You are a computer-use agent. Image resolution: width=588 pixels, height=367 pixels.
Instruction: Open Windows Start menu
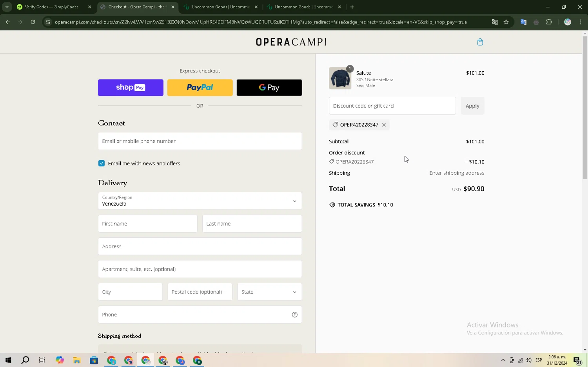click(8, 360)
